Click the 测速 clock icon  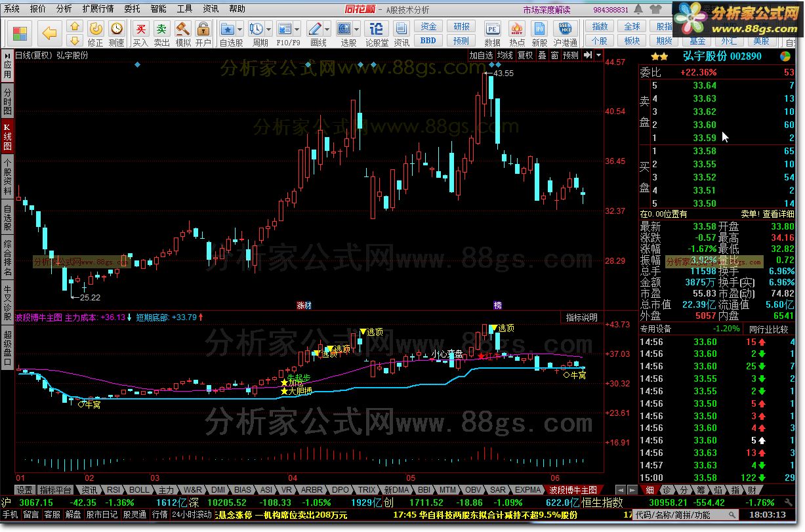click(116, 33)
